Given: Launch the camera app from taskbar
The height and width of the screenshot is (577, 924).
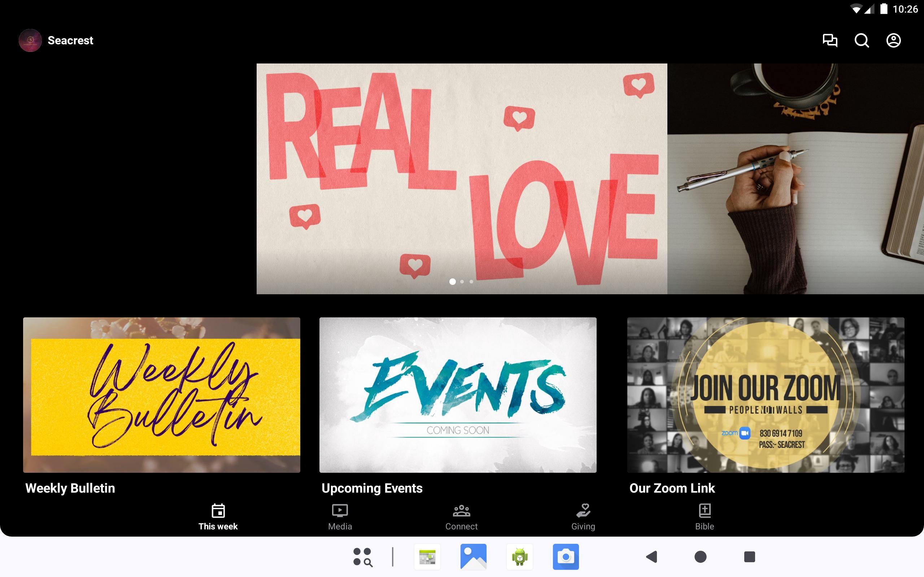Looking at the screenshot, I should [x=566, y=557].
